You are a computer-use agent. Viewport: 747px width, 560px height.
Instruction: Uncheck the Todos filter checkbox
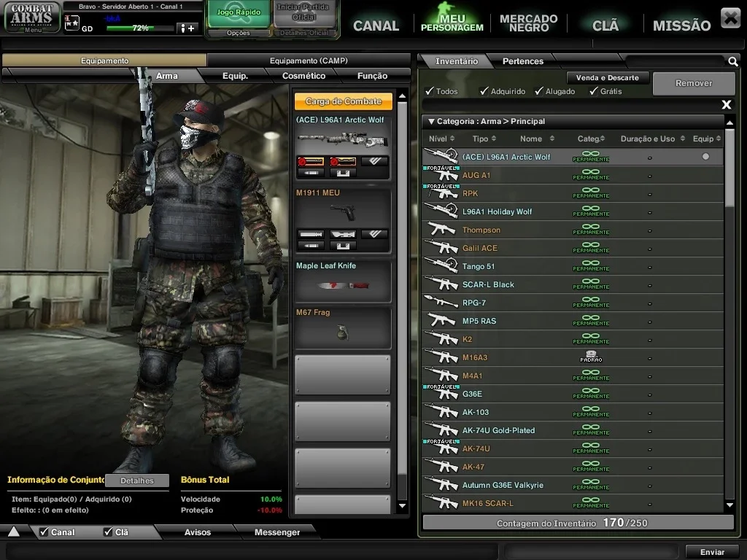tap(430, 91)
